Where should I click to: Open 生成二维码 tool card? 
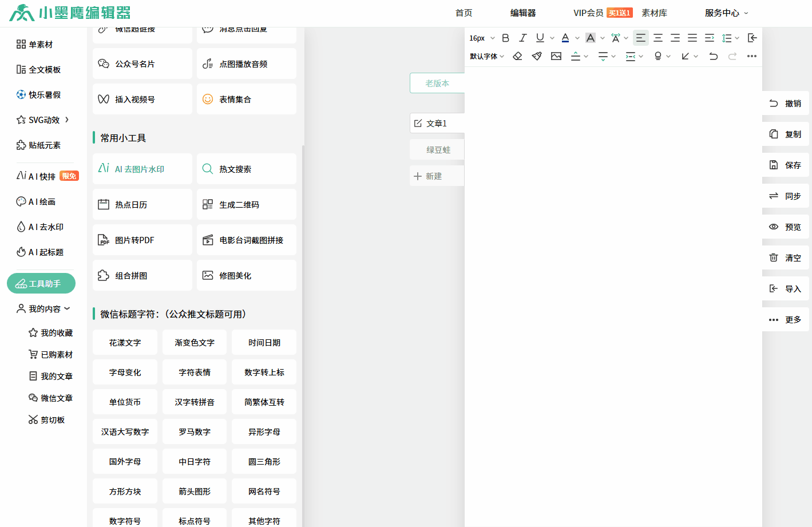pos(247,204)
